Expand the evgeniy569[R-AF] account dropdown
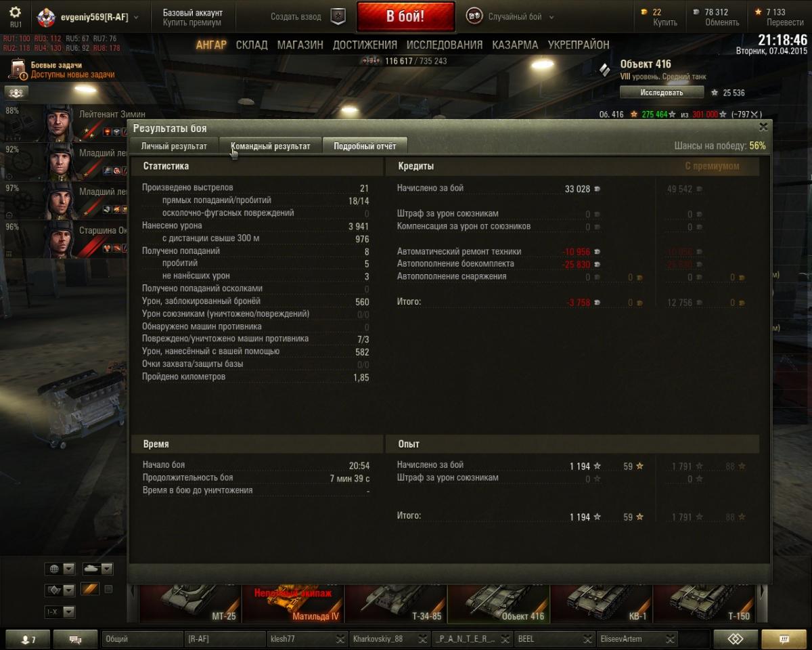Image resolution: width=812 pixels, height=650 pixels. point(135,17)
